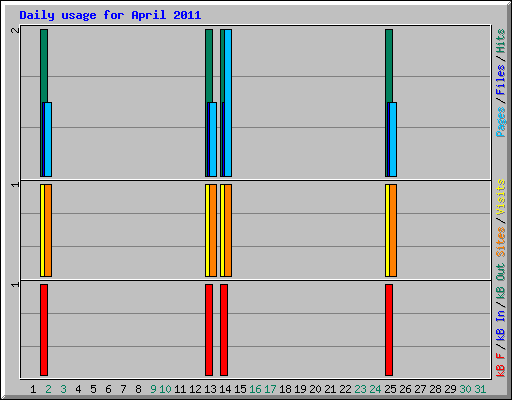
Task: Click day label "30" on the bottom axis
Action: tap(465, 389)
